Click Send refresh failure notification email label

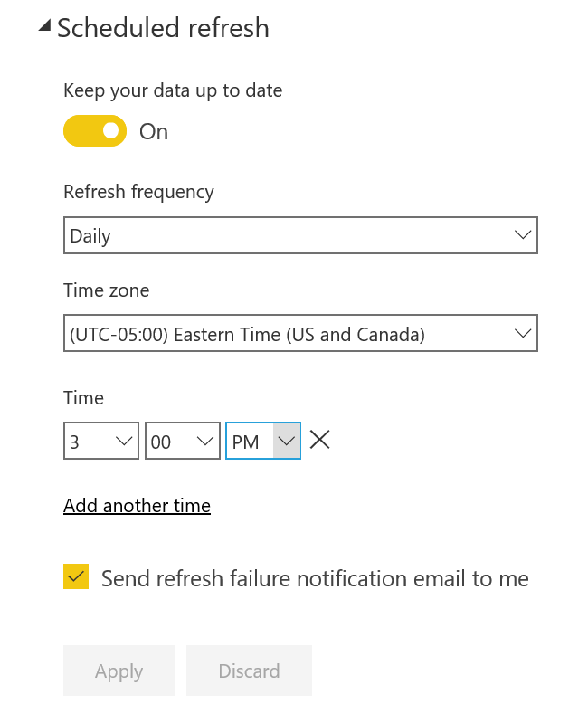click(315, 578)
